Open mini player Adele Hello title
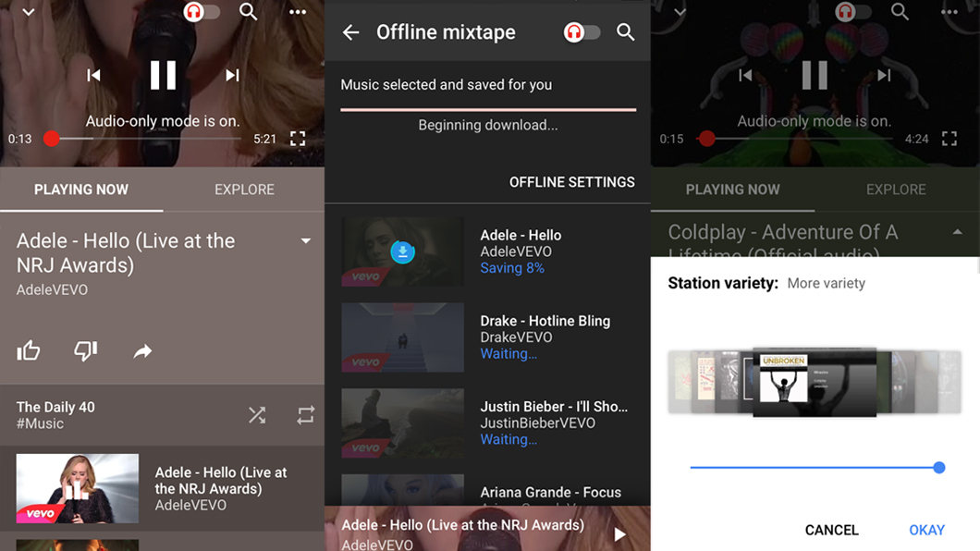Viewport: 980px width, 551px height. (462, 525)
